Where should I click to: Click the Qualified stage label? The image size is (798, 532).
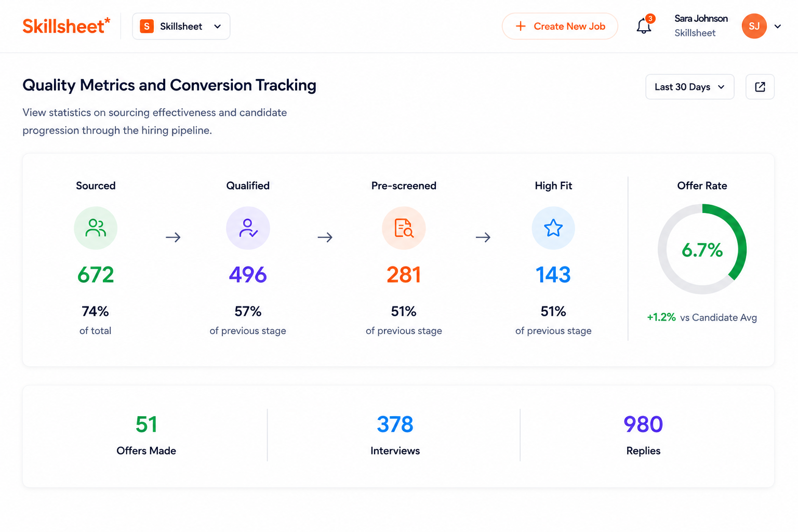pyautogui.click(x=248, y=185)
